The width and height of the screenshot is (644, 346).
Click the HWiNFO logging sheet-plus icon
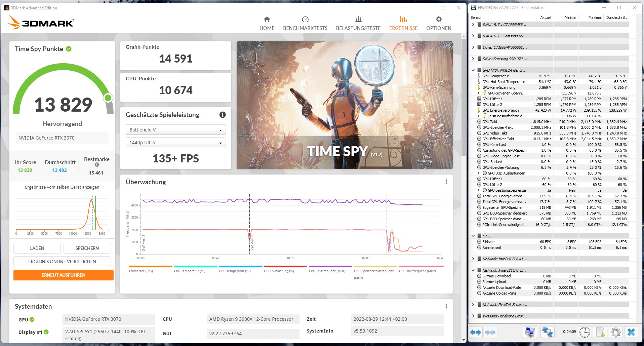click(600, 332)
